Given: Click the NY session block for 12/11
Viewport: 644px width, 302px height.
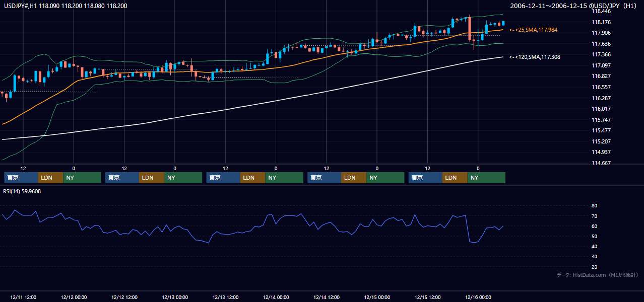Looking at the screenshot, I should (x=82, y=178).
